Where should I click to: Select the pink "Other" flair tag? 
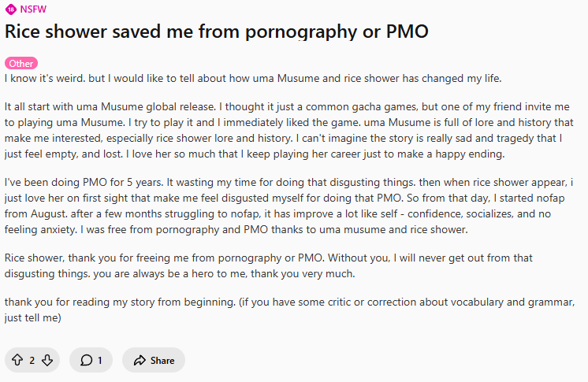(x=21, y=63)
